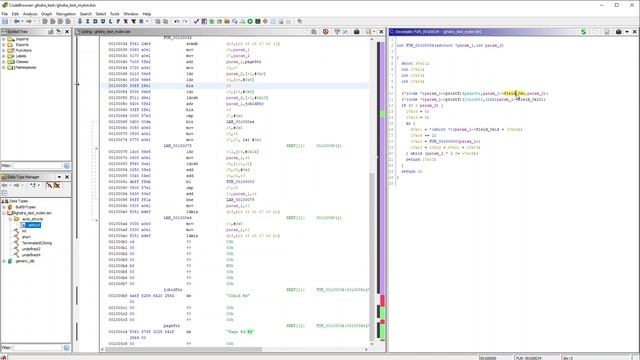Close the Data Type Manager panel

(x=67, y=177)
